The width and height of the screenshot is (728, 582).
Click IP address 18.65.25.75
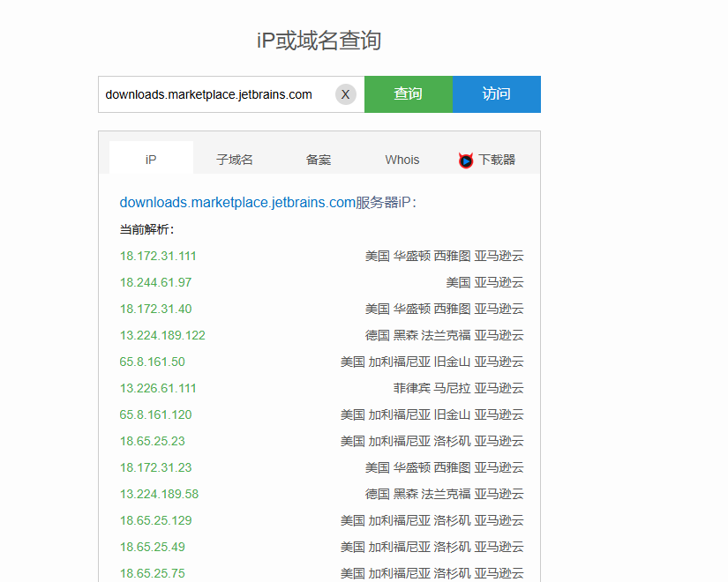click(152, 574)
